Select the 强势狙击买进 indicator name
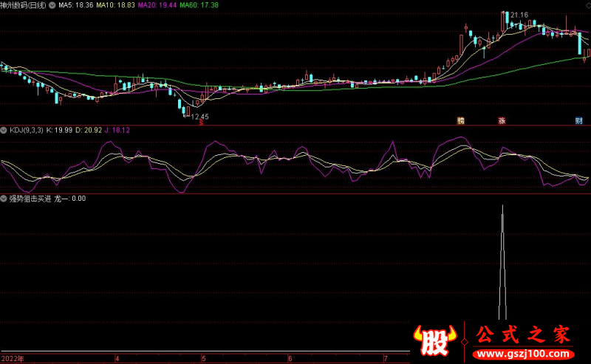The image size is (591, 364). click(30, 199)
